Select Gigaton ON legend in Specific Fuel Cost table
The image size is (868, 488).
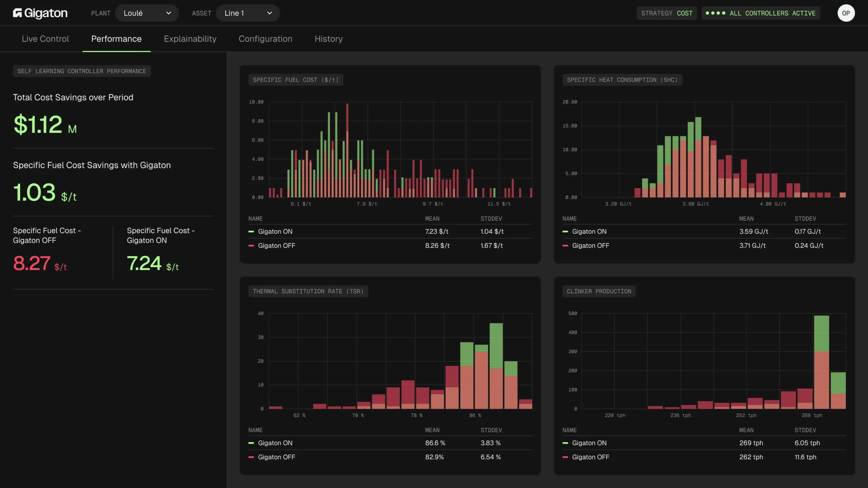(x=270, y=231)
